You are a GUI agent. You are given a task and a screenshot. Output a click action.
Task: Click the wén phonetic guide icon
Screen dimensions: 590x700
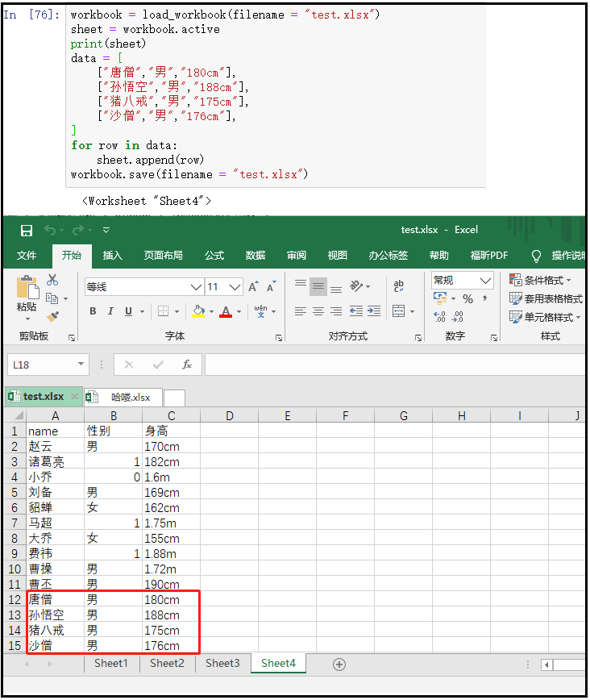260,311
